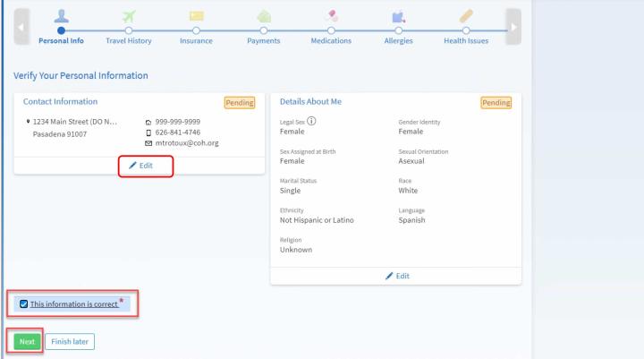
Task: Click the green Next button
Action: 27,342
